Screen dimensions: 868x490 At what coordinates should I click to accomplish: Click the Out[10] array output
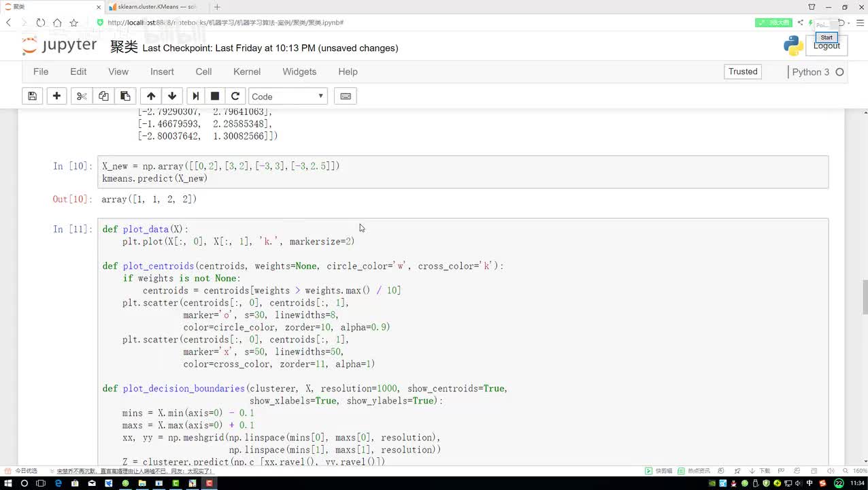149,199
